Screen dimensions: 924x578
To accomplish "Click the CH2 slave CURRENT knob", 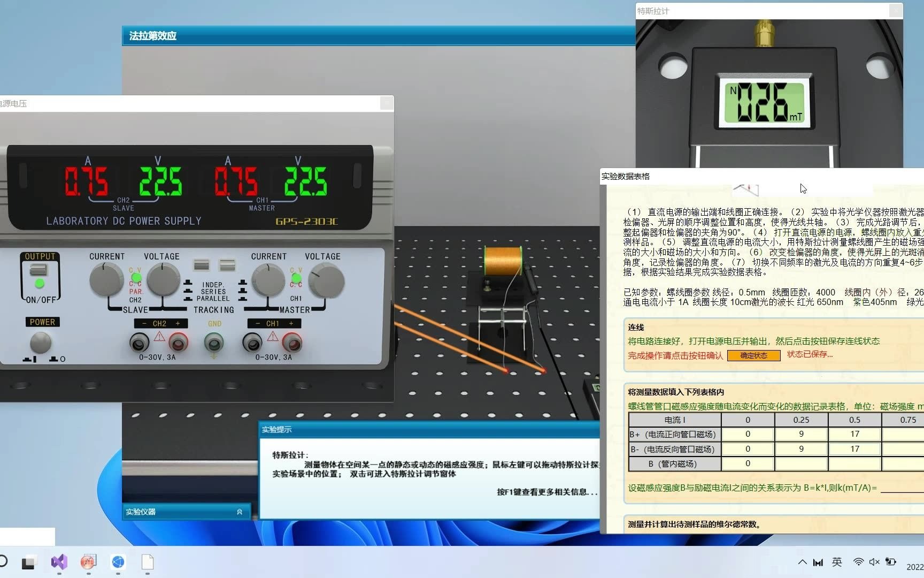I will [106, 280].
